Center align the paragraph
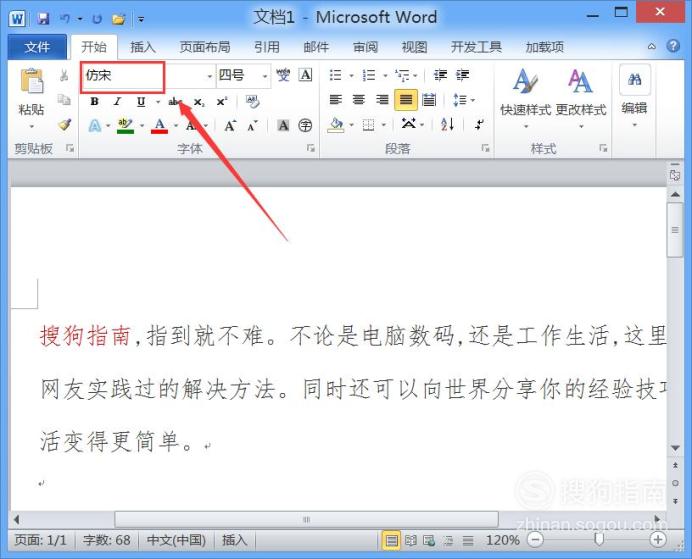The width and height of the screenshot is (692, 559). [x=359, y=100]
